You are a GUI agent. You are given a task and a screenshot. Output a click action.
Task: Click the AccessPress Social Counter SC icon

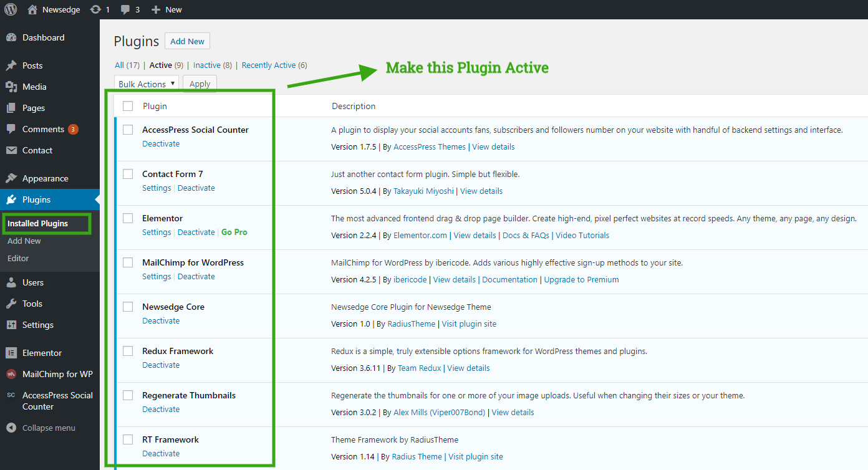(x=11, y=395)
